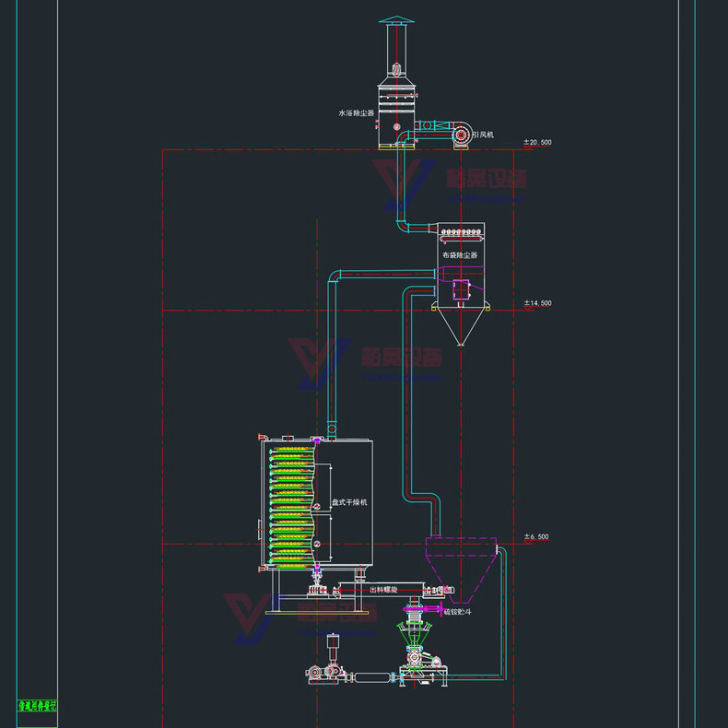Click the ±14.500 elevation marker

point(537,302)
